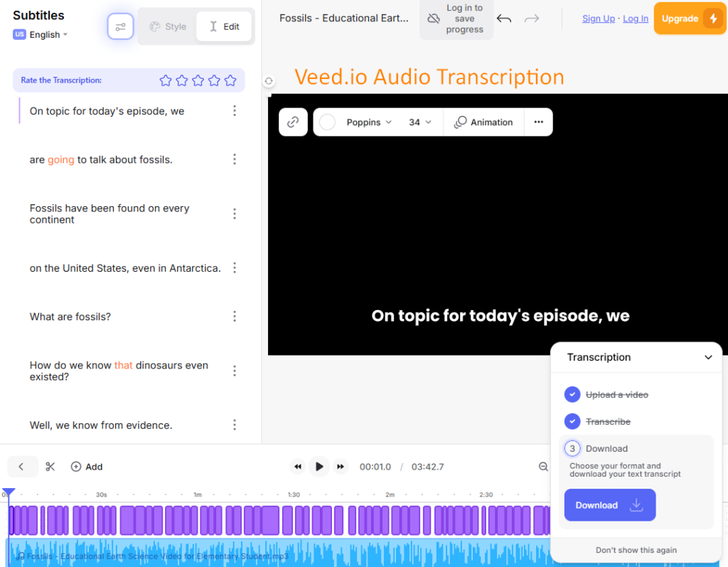Rate transcription three stars
This screenshot has height=567, width=728.
pyautogui.click(x=198, y=80)
